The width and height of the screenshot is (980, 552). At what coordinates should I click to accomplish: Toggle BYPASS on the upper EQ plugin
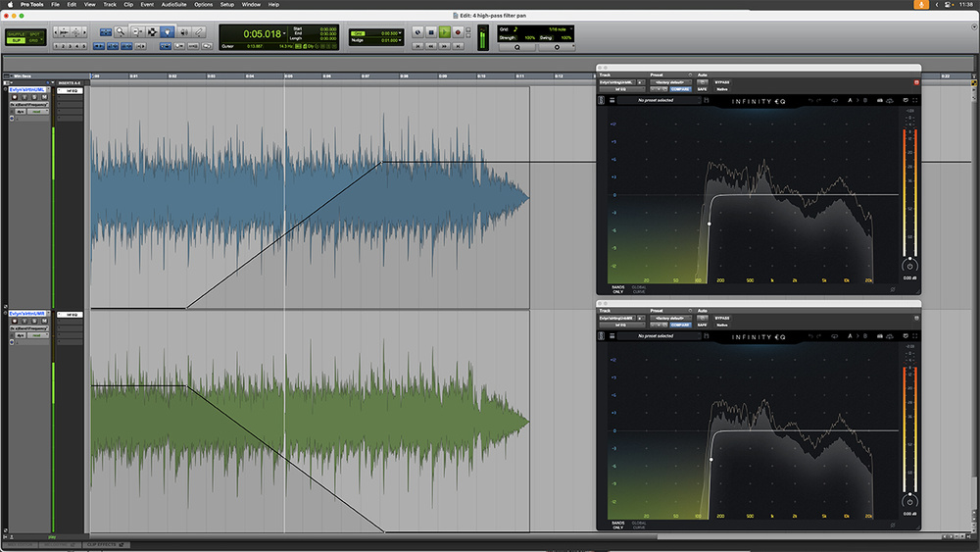[x=723, y=82]
